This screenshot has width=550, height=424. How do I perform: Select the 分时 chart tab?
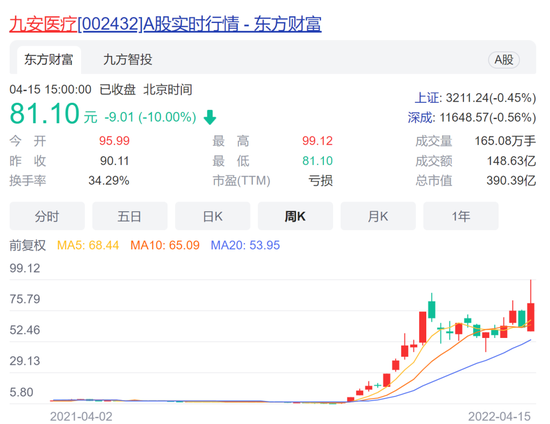pyautogui.click(x=47, y=216)
